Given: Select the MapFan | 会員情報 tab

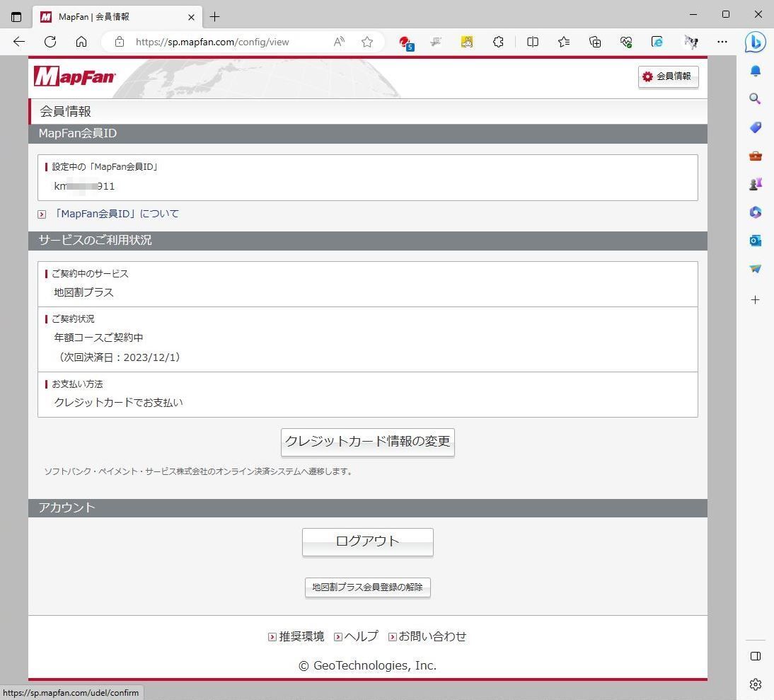Looking at the screenshot, I should coord(117,17).
